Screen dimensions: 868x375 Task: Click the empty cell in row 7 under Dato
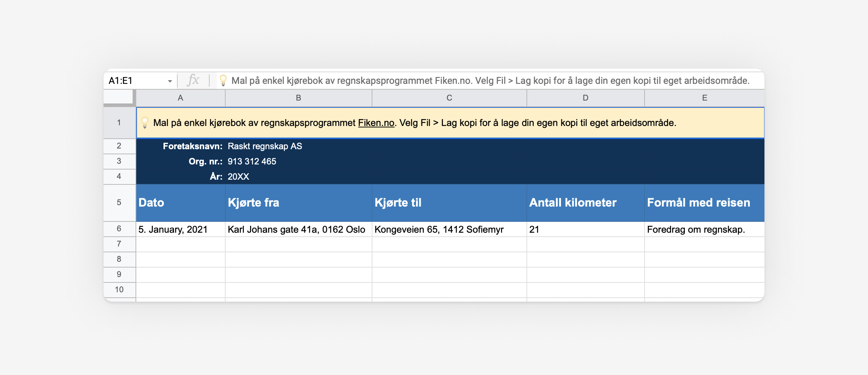(x=181, y=244)
